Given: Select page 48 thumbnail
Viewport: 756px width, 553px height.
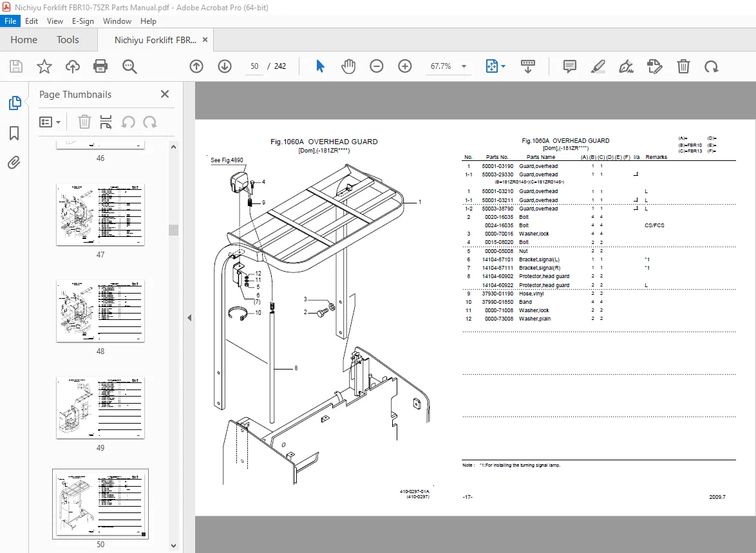Looking at the screenshot, I should (x=100, y=311).
